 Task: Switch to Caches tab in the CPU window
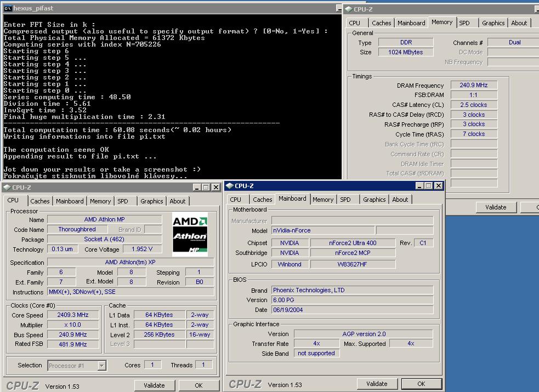coord(40,201)
